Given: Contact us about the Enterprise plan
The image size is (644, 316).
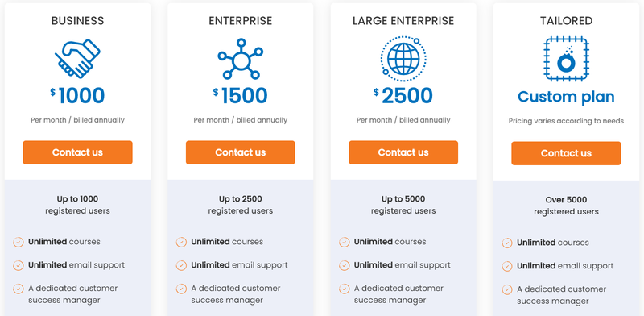Looking at the screenshot, I should point(241,152).
